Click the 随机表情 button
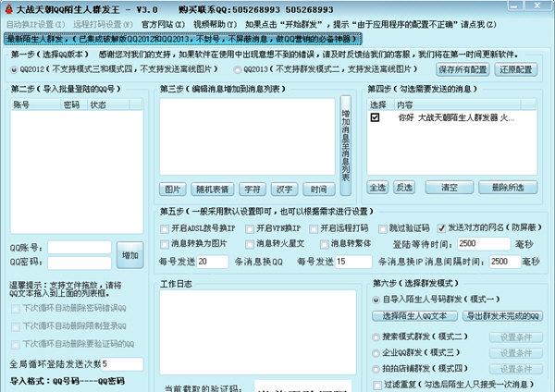This screenshot has height=392, width=555. (x=213, y=190)
